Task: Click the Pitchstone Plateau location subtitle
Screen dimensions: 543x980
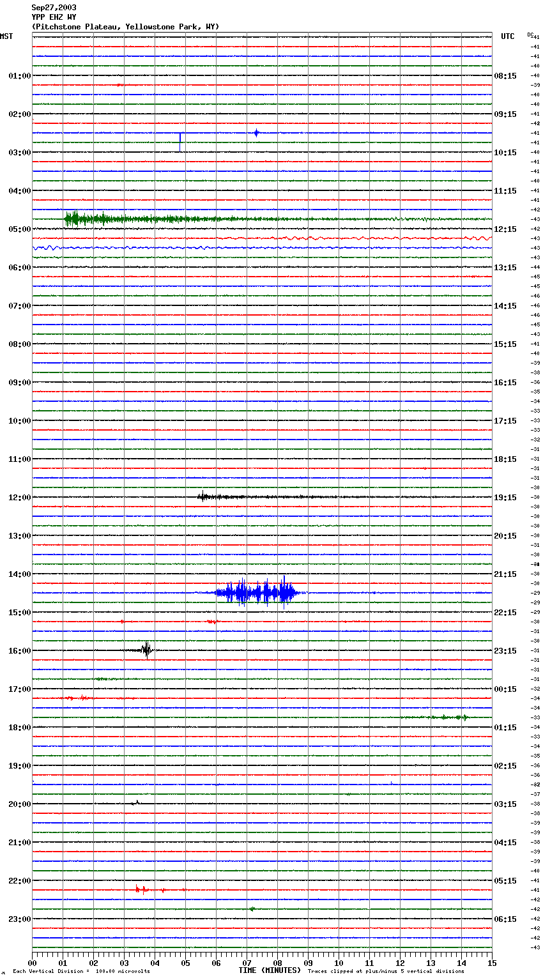Action: point(125,27)
